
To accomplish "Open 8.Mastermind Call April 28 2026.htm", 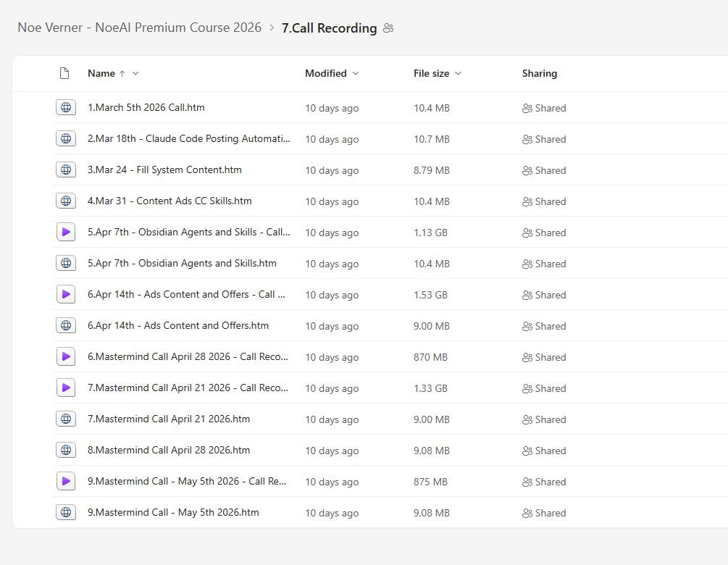I will (169, 449).
